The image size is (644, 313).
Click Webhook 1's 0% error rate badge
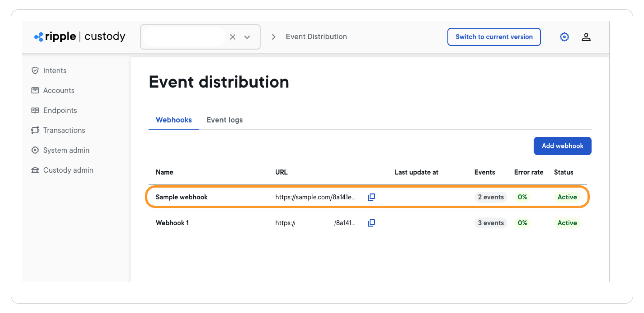pyautogui.click(x=522, y=223)
